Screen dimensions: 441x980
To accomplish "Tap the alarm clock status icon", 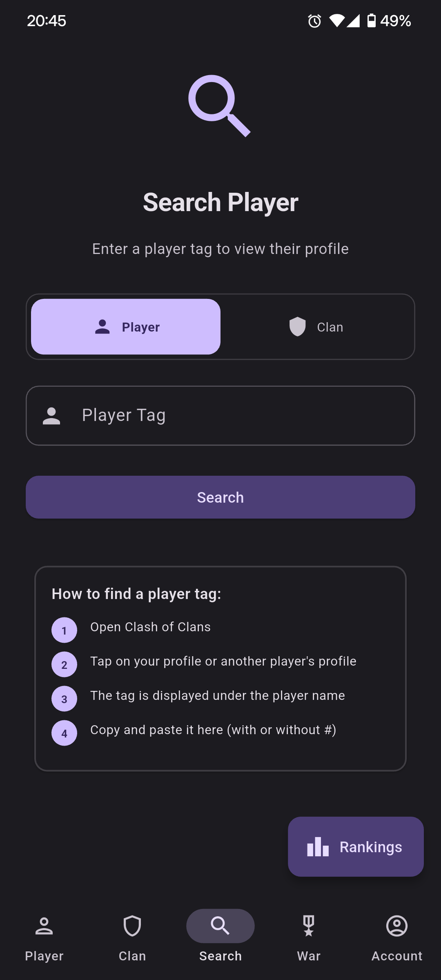I will pyautogui.click(x=314, y=21).
